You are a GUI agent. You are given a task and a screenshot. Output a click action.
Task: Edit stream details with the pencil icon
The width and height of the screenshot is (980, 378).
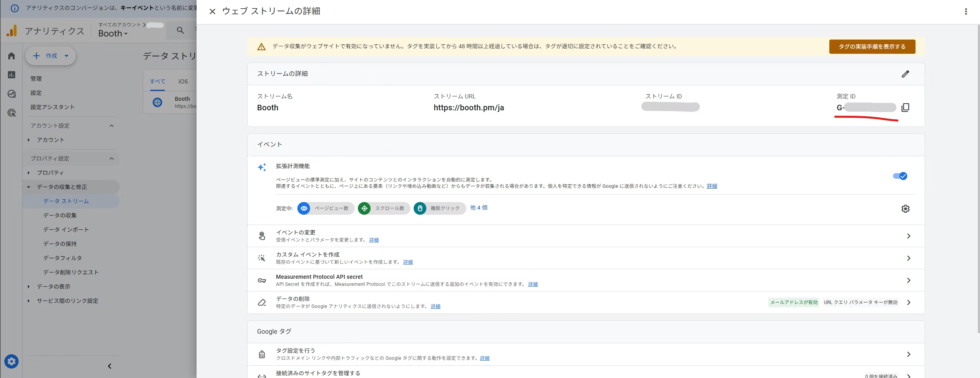[905, 74]
